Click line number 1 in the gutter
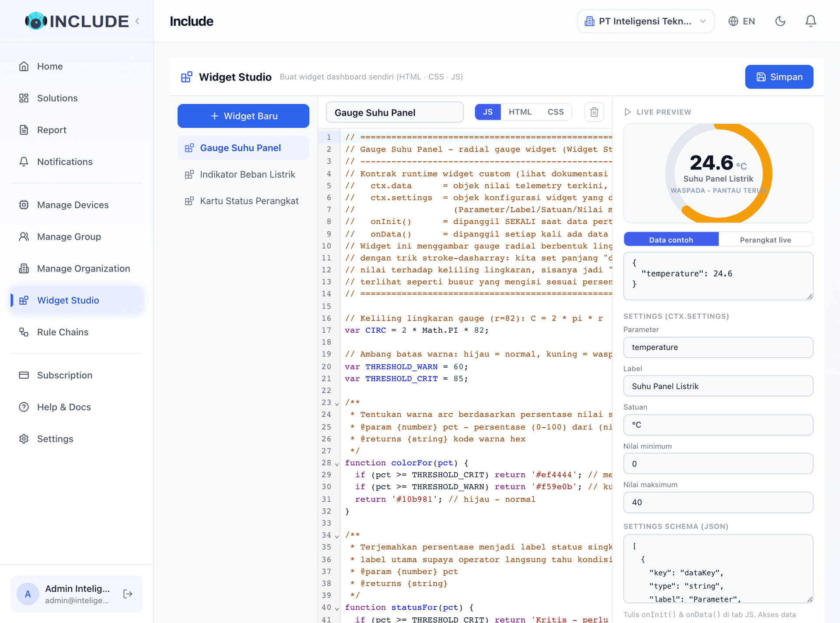The image size is (840, 623). pyautogui.click(x=329, y=137)
